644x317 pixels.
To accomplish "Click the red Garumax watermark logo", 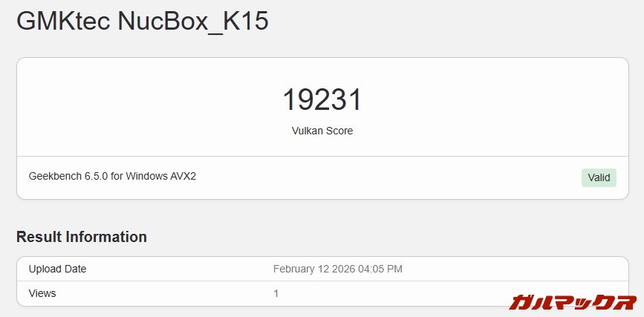I will [573, 302].
